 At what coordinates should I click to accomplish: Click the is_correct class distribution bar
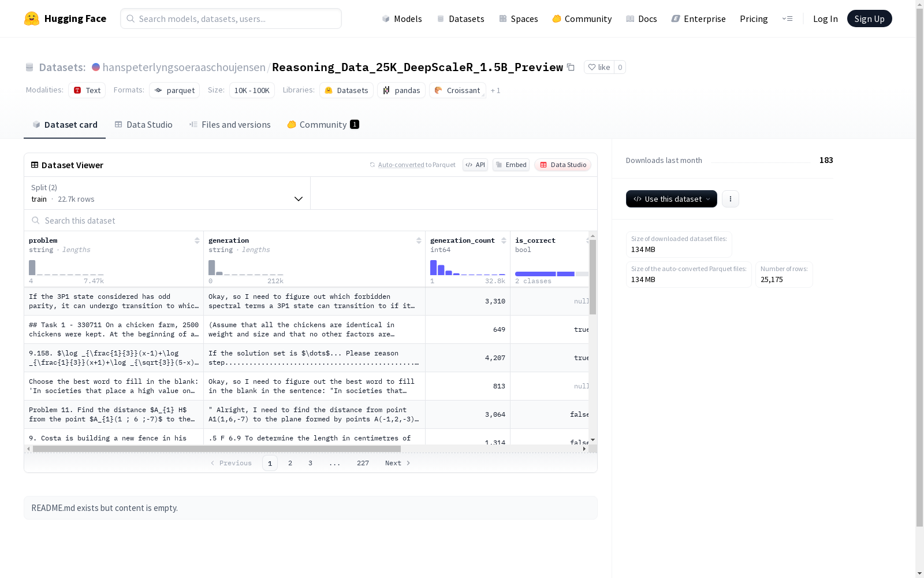click(x=552, y=274)
